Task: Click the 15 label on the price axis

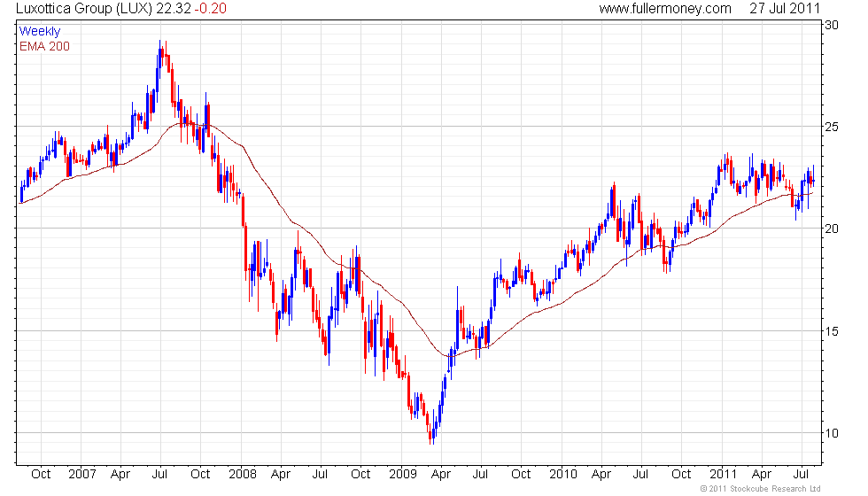Action: pyautogui.click(x=832, y=331)
